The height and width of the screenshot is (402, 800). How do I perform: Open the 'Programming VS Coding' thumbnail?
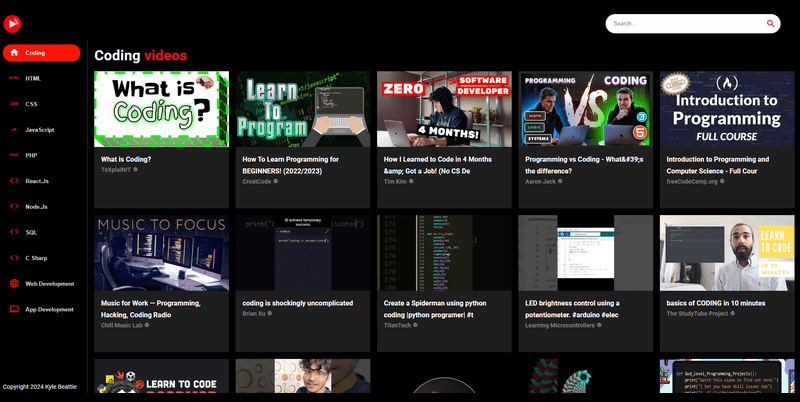tap(585, 109)
